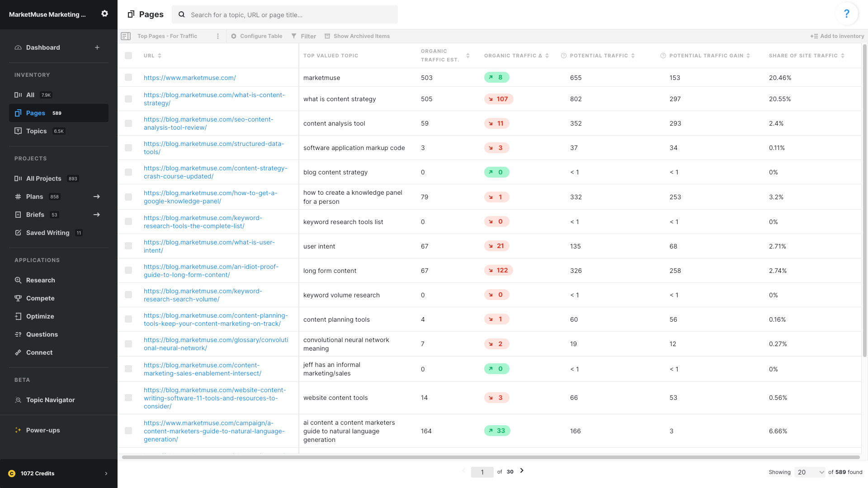
Task: Click the saved views panel icon
Action: point(126,36)
